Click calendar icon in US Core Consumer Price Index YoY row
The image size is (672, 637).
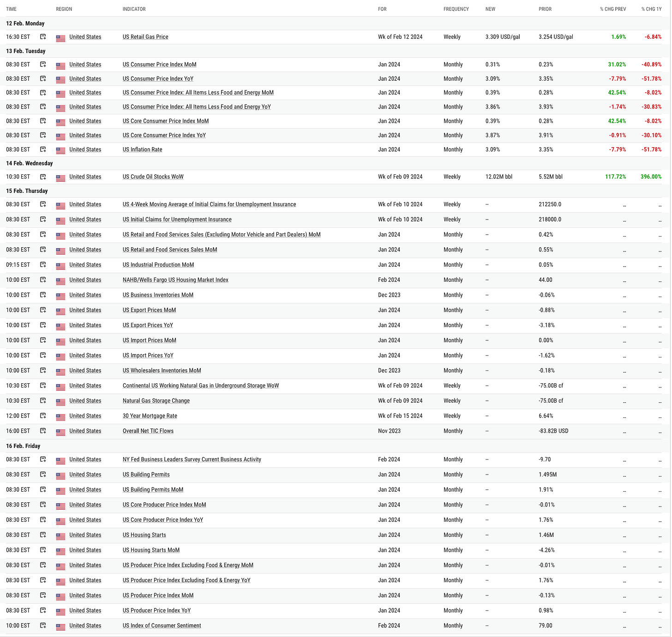43,135
